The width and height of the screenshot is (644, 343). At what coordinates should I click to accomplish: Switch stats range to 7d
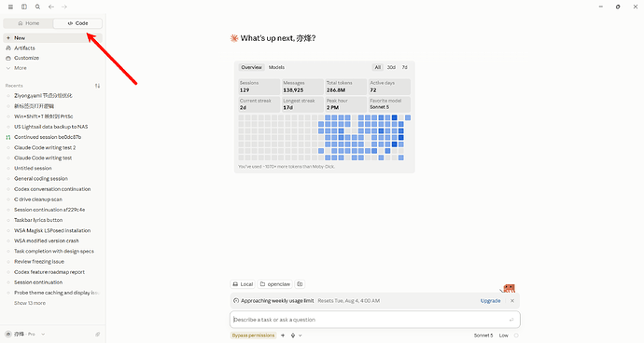click(x=404, y=67)
